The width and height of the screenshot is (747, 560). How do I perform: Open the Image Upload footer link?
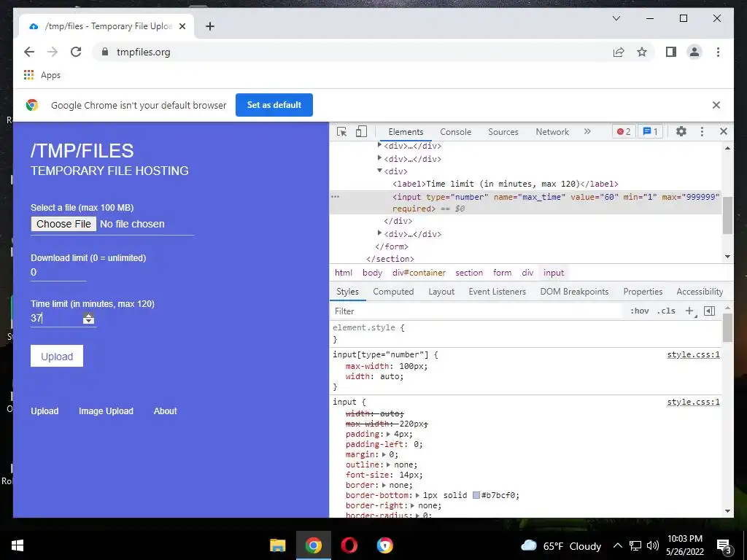click(106, 411)
